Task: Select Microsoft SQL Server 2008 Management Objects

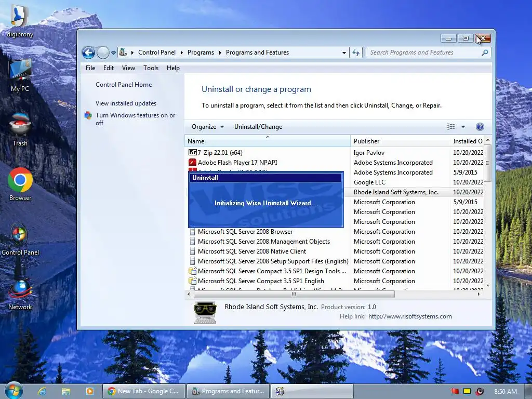Action: coord(259,242)
